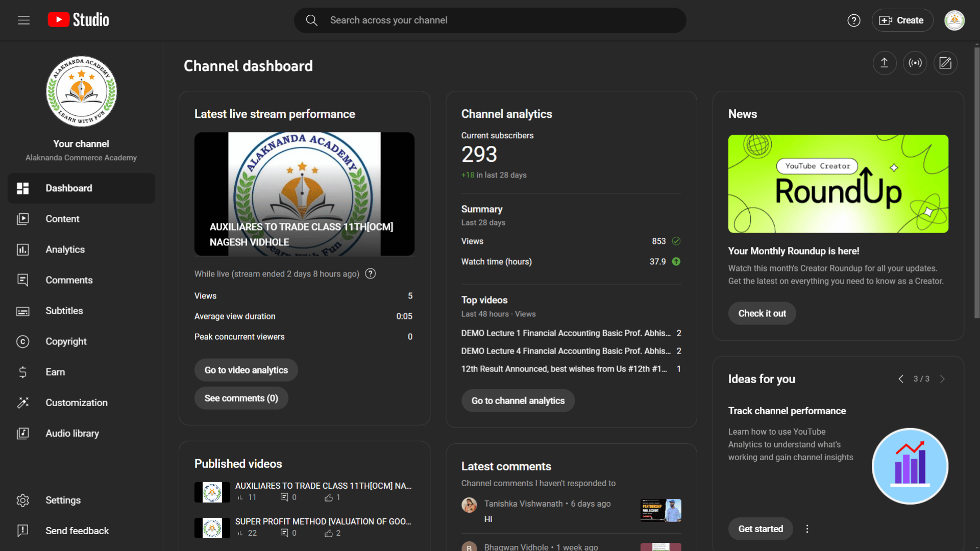Click the current subscribers count 293
This screenshot has height=551, width=980.
point(479,155)
